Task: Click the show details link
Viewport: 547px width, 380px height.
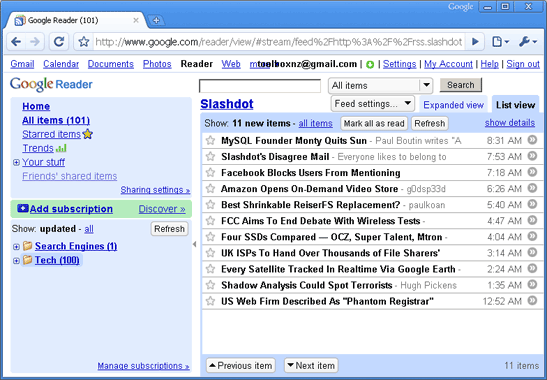Action: tap(510, 123)
